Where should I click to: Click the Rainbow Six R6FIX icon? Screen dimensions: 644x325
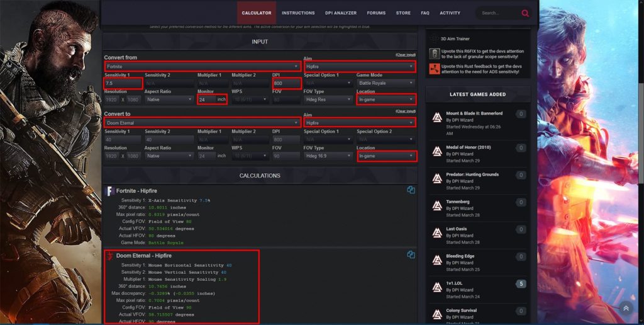pos(435,54)
